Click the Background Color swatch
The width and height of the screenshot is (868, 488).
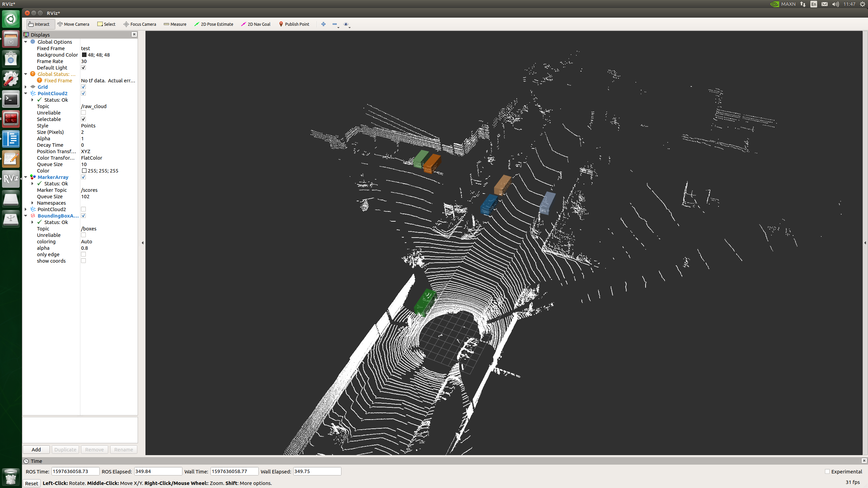84,55
